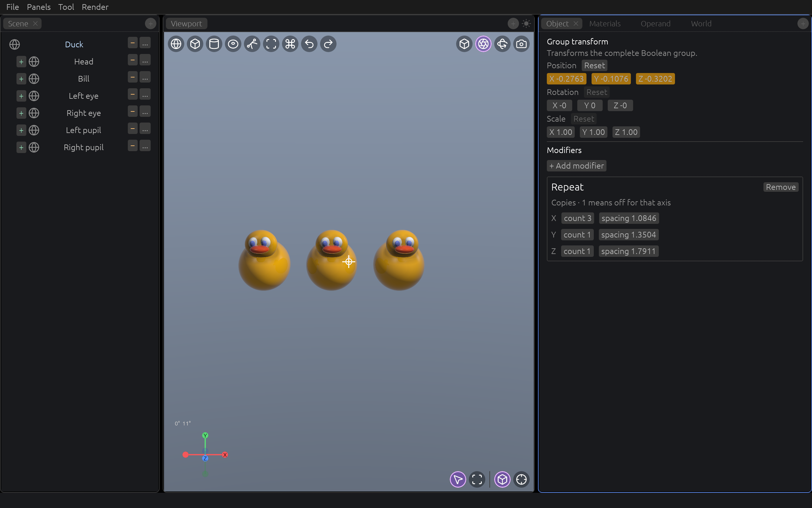Add a torus primitive from viewport toolbar
The width and height of the screenshot is (812, 508).
pyautogui.click(x=233, y=44)
